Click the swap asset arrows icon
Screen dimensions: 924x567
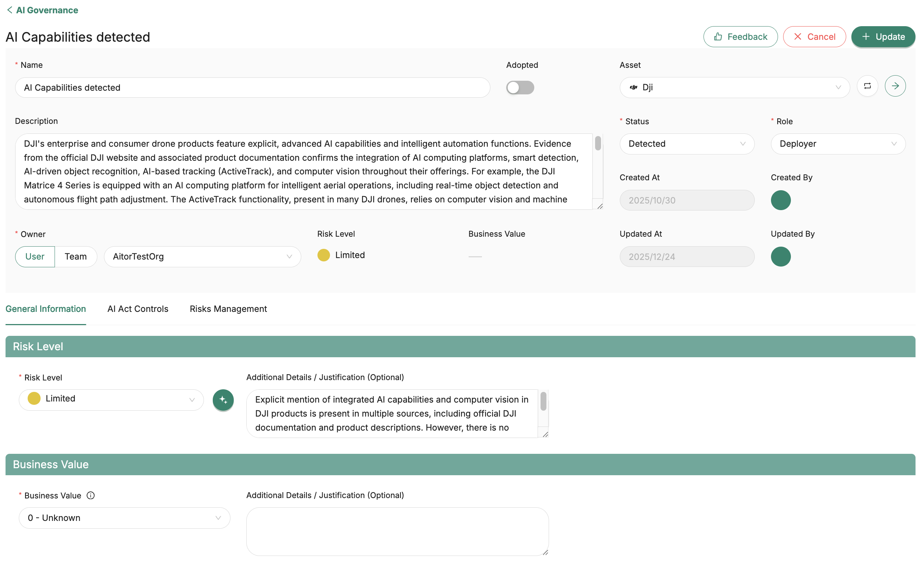click(867, 86)
